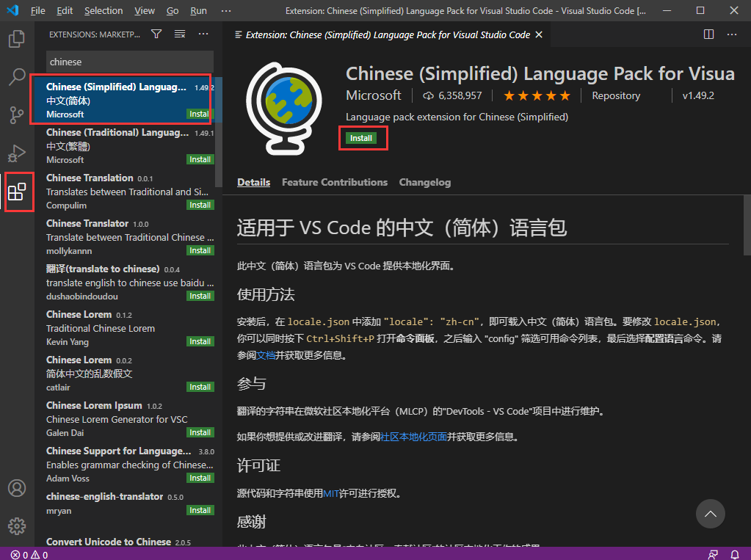Install Chinese Lorem by catlair
Image resolution: width=751 pixels, height=560 pixels.
pos(200,387)
